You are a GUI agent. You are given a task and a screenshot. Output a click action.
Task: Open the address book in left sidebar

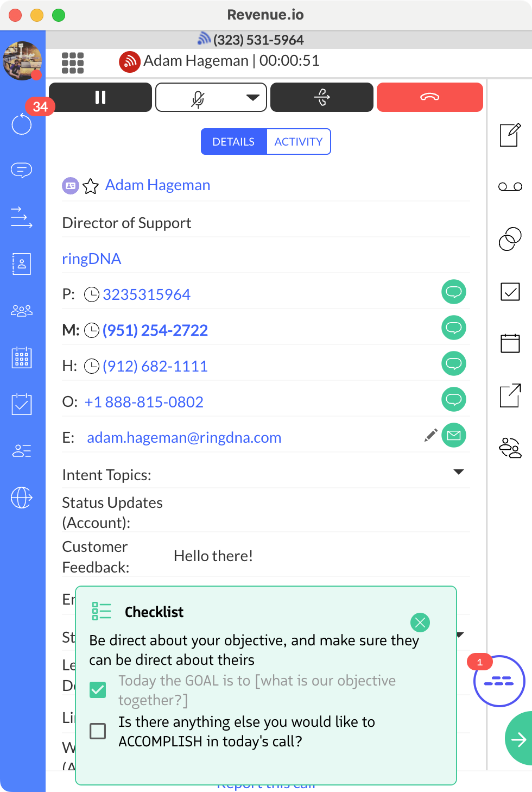(22, 265)
